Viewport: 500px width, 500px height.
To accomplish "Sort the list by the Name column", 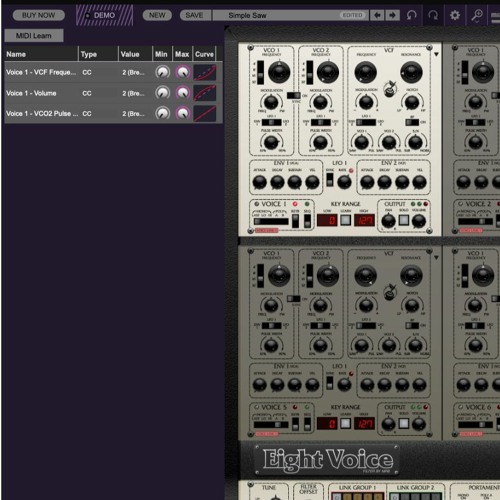I will tap(41, 54).
